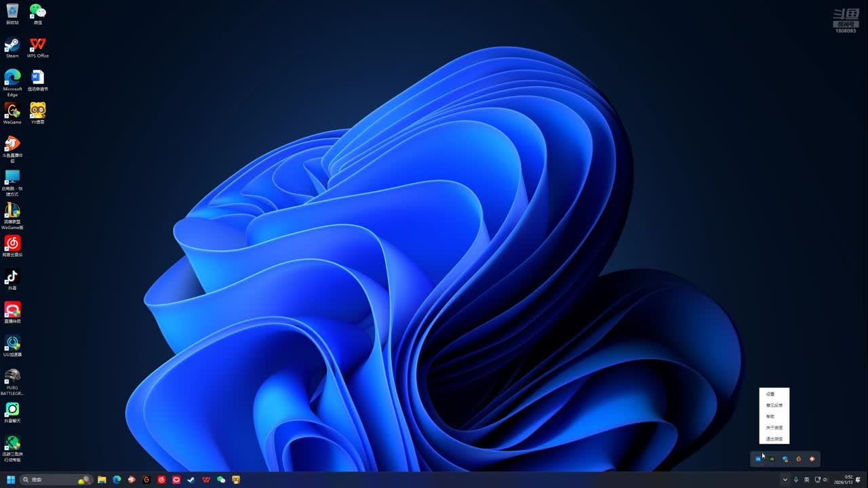Viewport: 868px width, 488px height.
Task: Click the 网易云音乐 desktop icon
Action: 12,245
